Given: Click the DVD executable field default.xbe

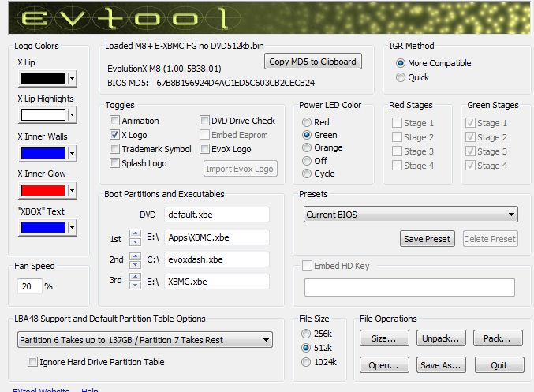Looking at the screenshot, I should (217, 215).
